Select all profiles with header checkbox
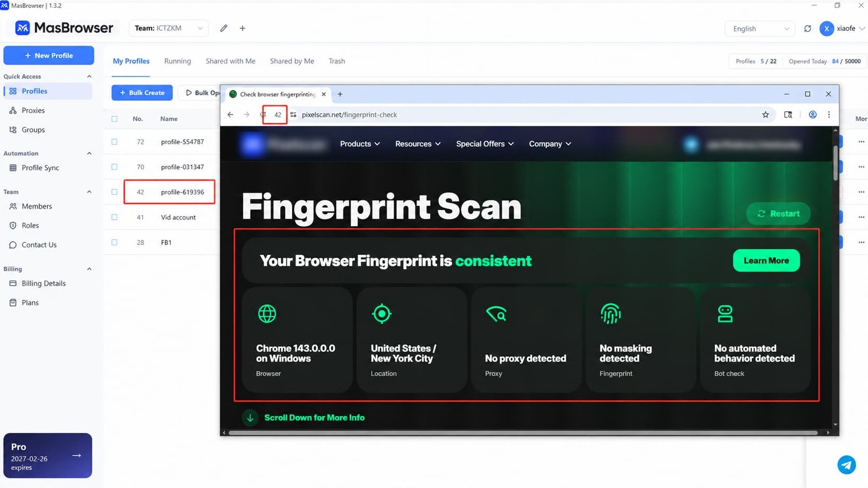This screenshot has height=488, width=868. (114, 119)
